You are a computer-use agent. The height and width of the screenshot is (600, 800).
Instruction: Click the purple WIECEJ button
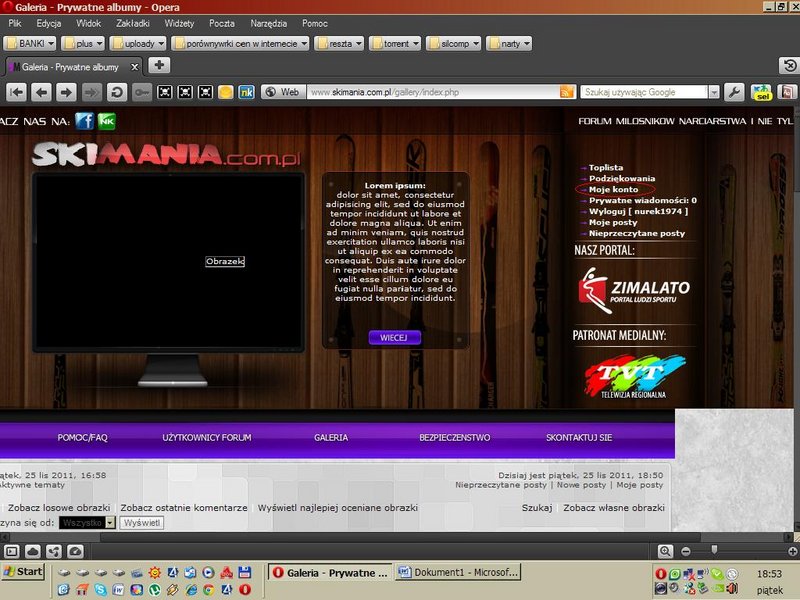pyautogui.click(x=394, y=338)
